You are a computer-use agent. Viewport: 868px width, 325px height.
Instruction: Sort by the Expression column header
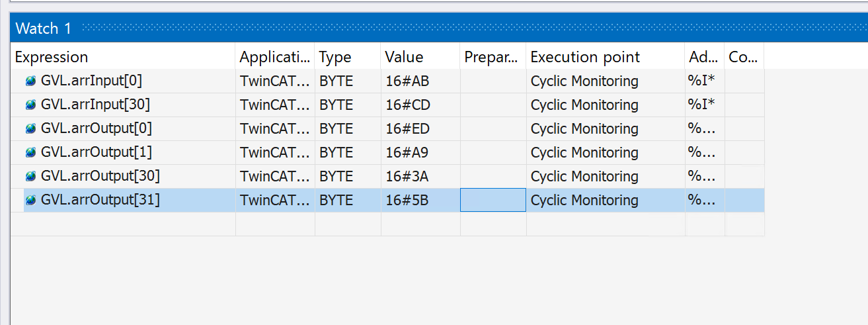coord(52,57)
